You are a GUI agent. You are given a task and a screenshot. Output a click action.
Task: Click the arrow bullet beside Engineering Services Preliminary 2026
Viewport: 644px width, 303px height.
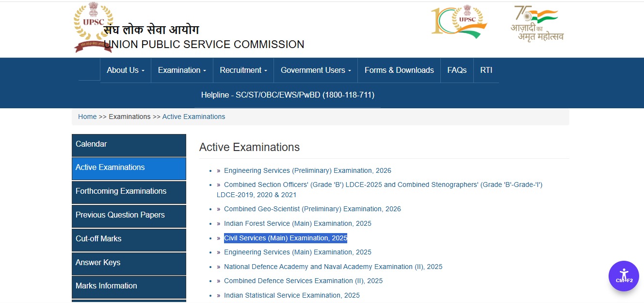tap(217, 170)
